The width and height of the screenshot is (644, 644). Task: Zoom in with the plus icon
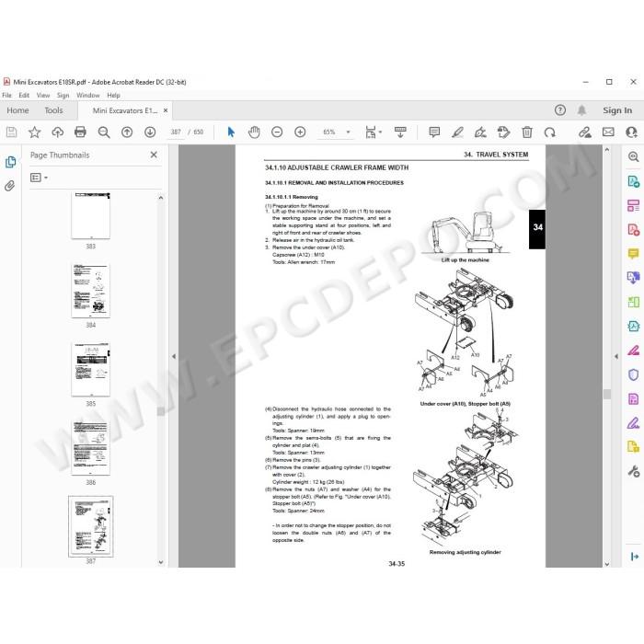[x=300, y=132]
